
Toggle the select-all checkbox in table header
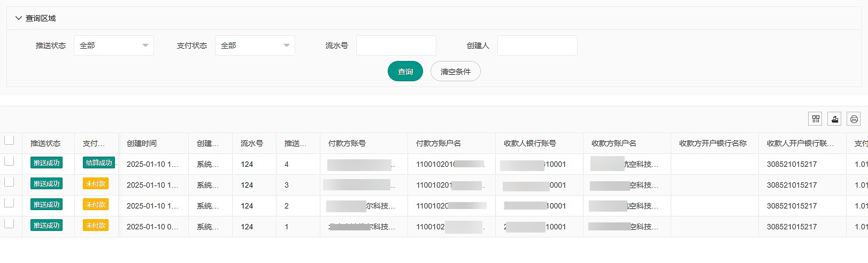coord(9,141)
